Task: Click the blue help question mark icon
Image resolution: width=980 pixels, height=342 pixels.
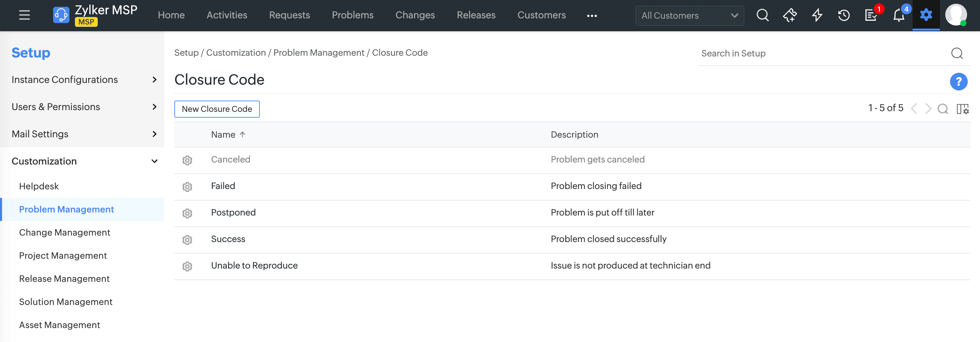Action: (x=958, y=81)
